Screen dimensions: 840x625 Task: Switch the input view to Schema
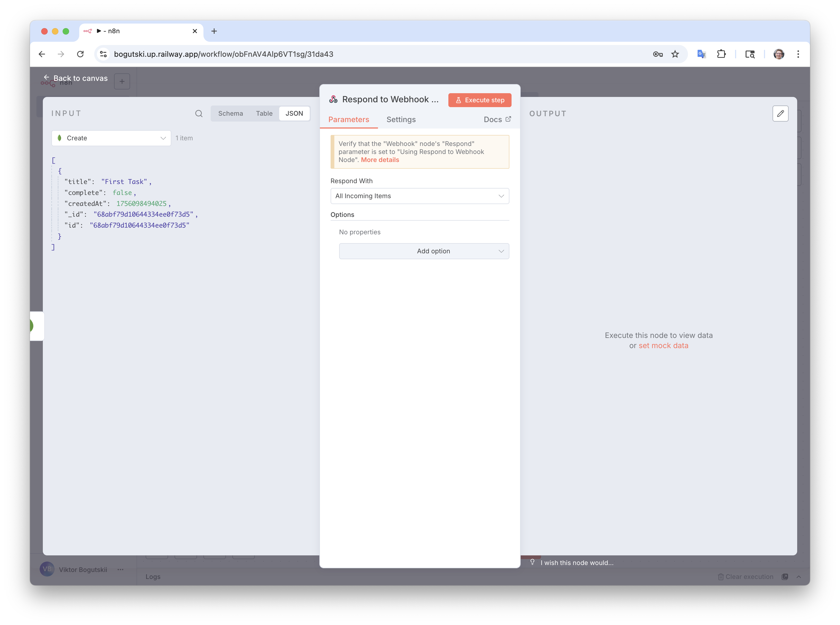click(x=230, y=114)
